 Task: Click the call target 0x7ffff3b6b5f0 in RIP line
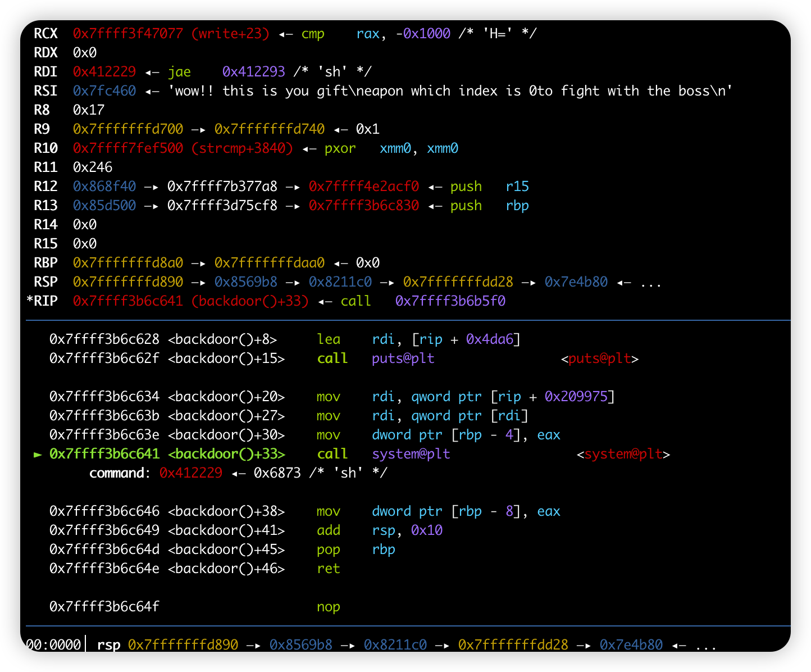[450, 301]
